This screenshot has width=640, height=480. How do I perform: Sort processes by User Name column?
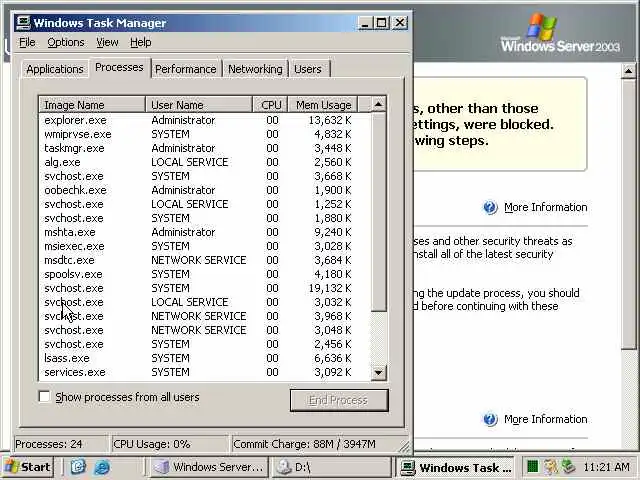[199, 104]
